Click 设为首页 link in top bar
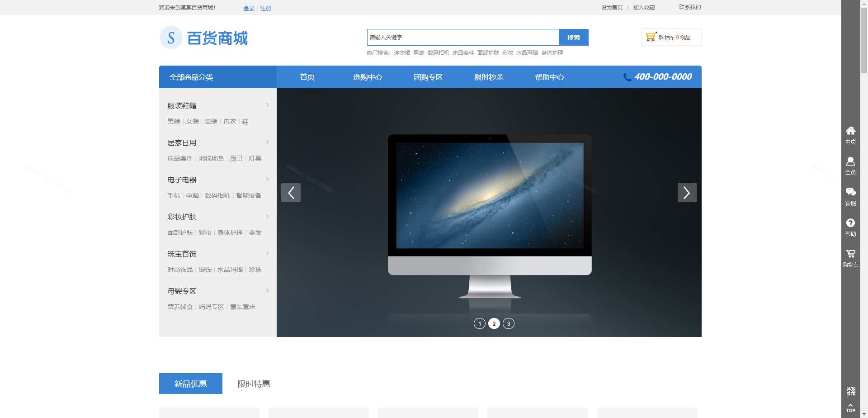Viewport: 868px width, 418px height. [x=612, y=8]
